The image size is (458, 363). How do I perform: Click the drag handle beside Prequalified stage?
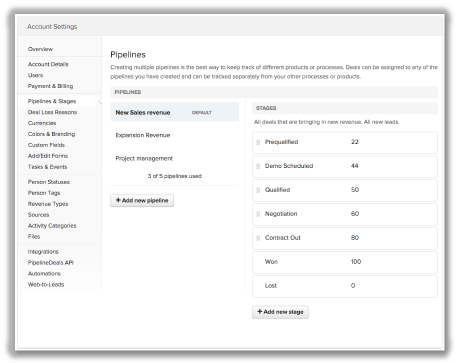(258, 142)
